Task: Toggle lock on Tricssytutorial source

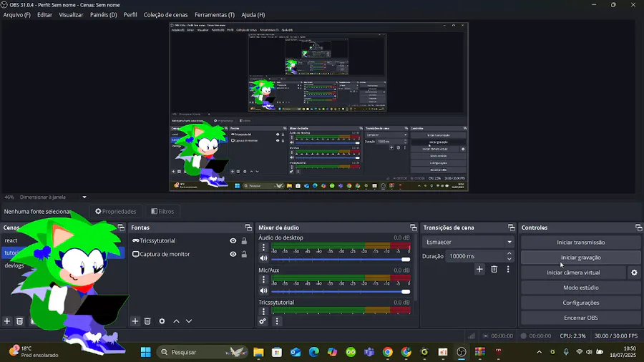Action: click(244, 241)
